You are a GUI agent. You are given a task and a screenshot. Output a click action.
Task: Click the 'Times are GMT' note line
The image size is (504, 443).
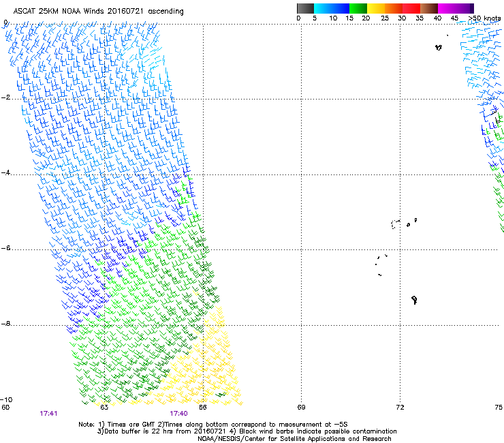(x=213, y=425)
